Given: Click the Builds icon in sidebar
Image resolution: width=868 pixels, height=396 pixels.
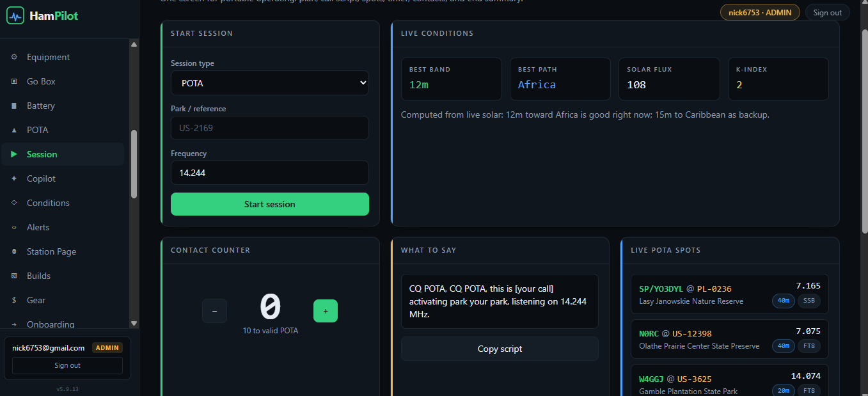Looking at the screenshot, I should click(x=14, y=276).
